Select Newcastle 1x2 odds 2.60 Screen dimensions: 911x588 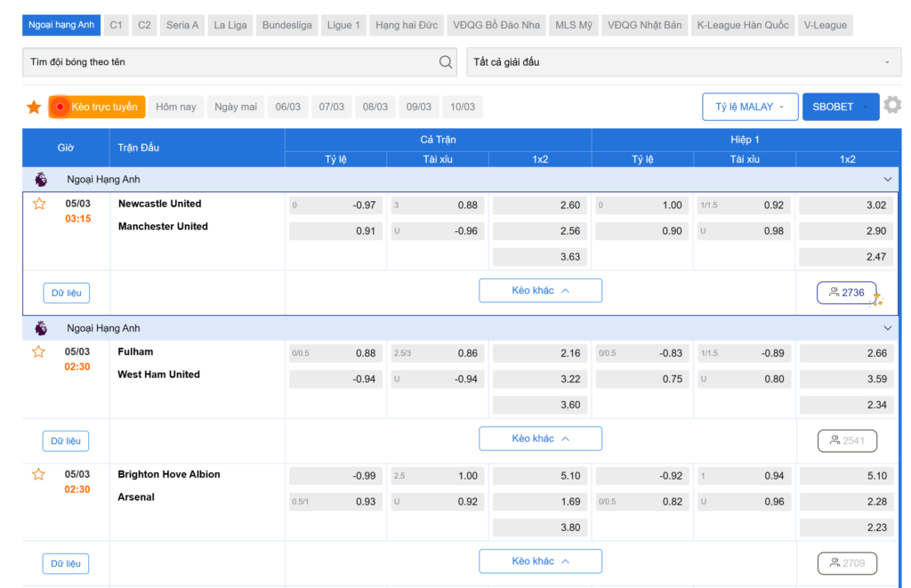click(540, 205)
